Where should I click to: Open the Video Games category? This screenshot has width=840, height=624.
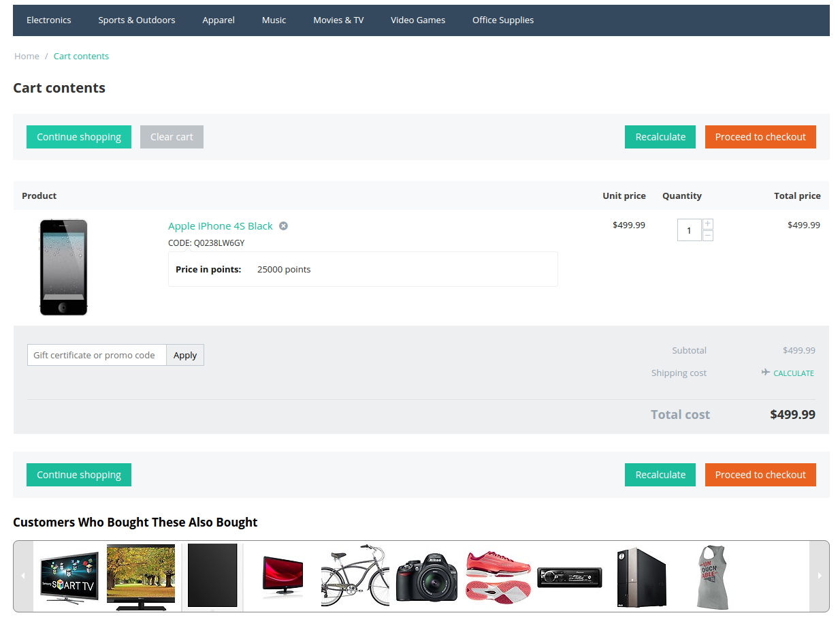[418, 20]
